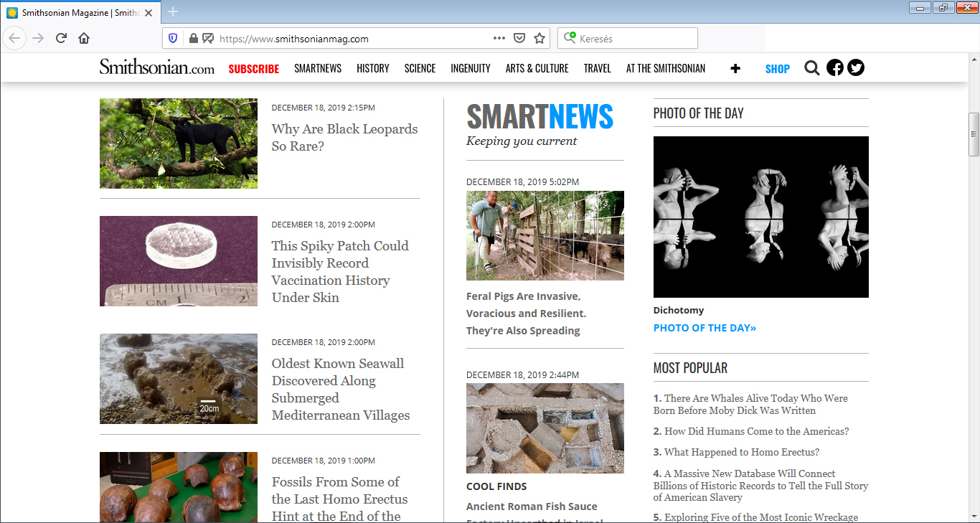
Task: Go back with the browser back arrow
Action: point(15,38)
